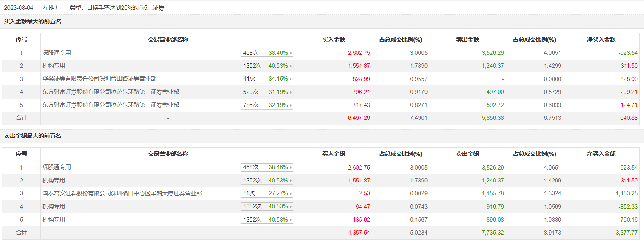Click 深股通专用 in the bottom sell table

[x=57, y=167]
